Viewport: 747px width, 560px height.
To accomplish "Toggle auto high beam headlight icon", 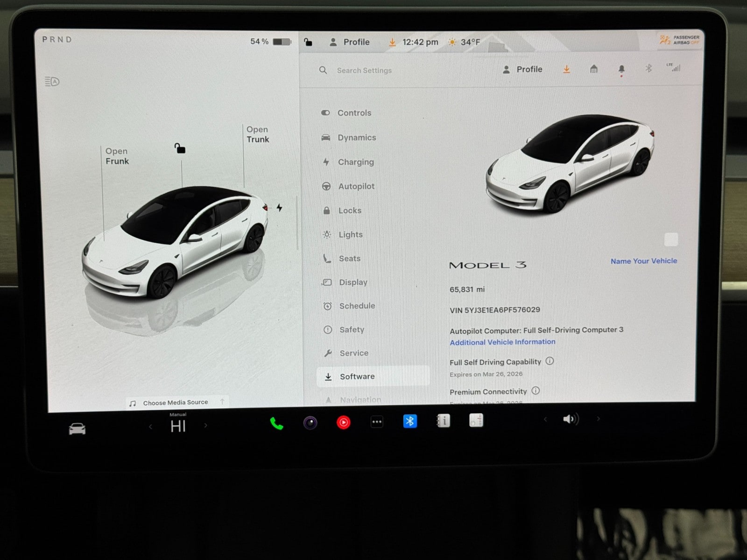I will pos(52,82).
